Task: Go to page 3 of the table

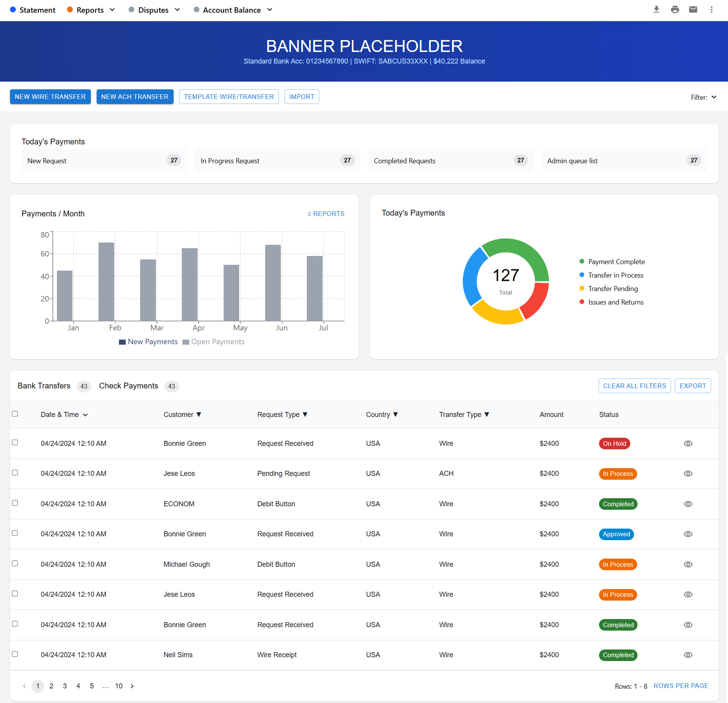Action: [65, 686]
